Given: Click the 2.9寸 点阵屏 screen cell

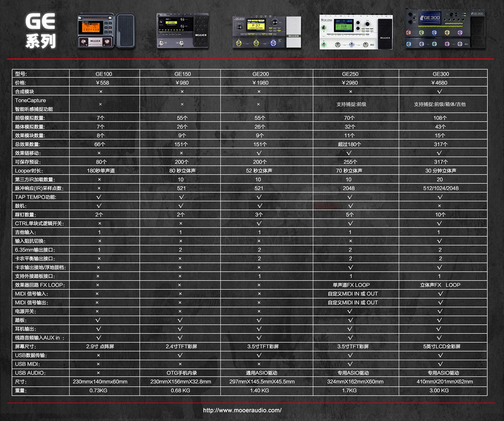Looking at the screenshot, I should tap(100, 346).
